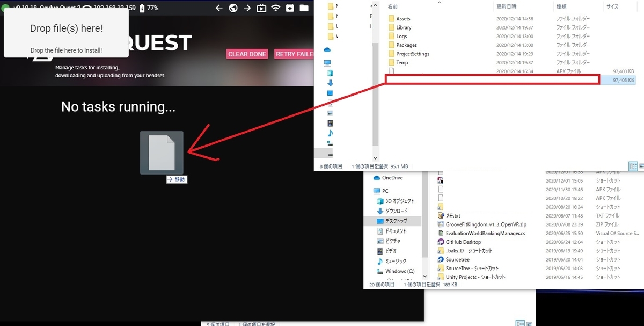
Task: Open the wireless connection wifi icon
Action: pos(276,8)
